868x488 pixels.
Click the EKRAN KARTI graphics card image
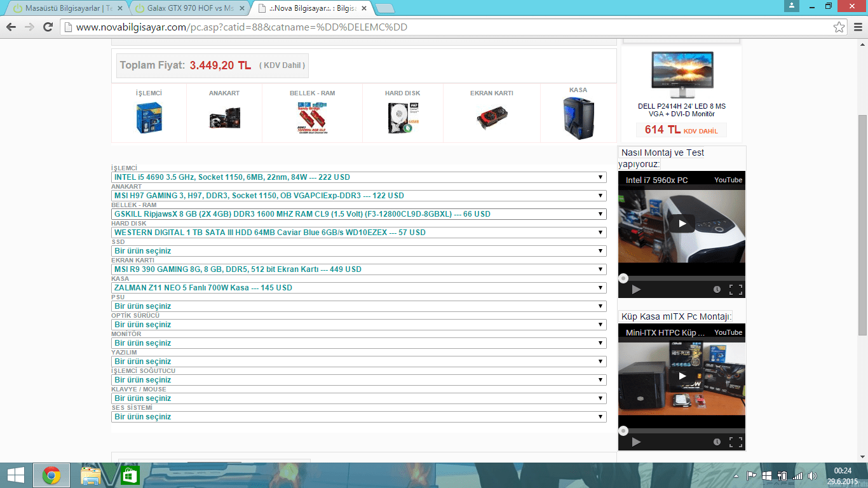point(492,118)
